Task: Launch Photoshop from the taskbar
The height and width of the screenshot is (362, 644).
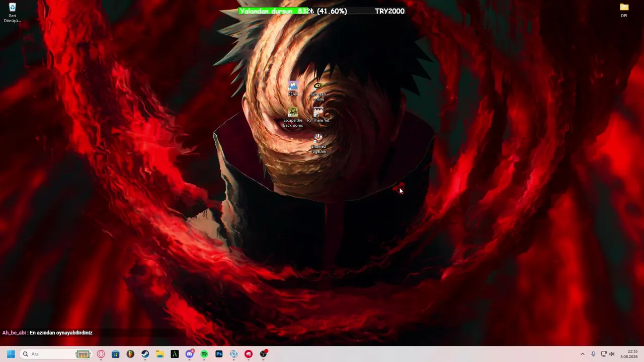Action: coord(219,354)
